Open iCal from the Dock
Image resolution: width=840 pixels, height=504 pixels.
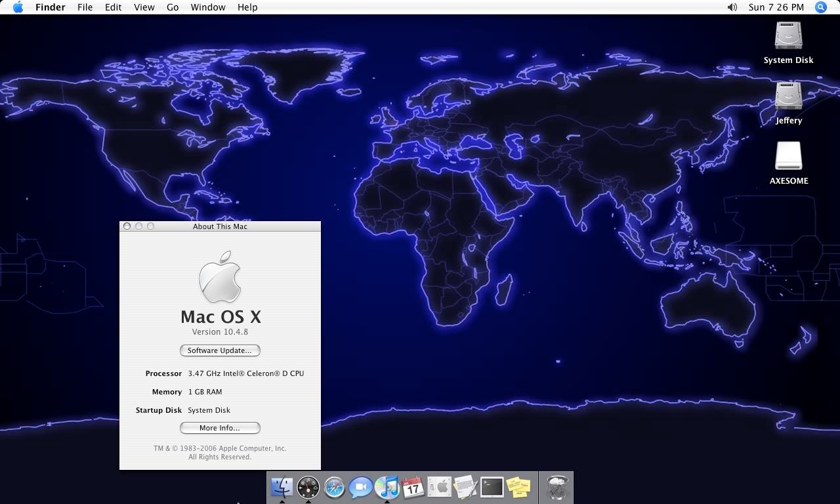pos(413,487)
